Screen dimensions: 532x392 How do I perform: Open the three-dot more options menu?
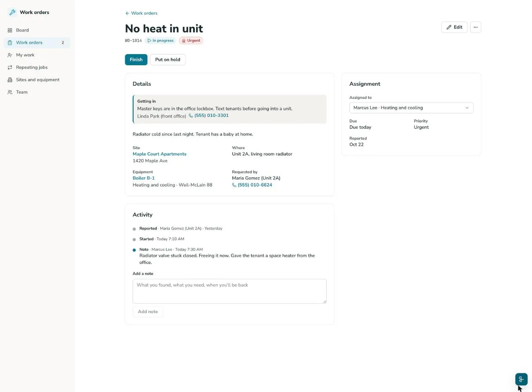(x=475, y=27)
